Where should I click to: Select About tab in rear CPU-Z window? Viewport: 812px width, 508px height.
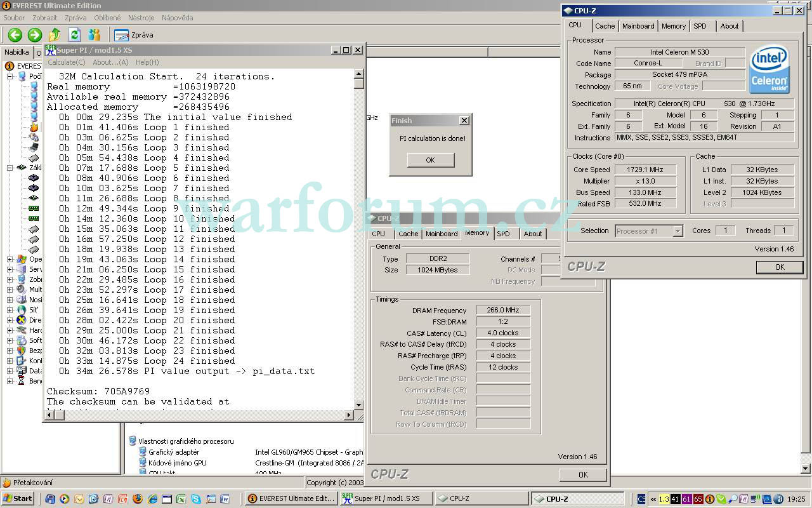(533, 234)
